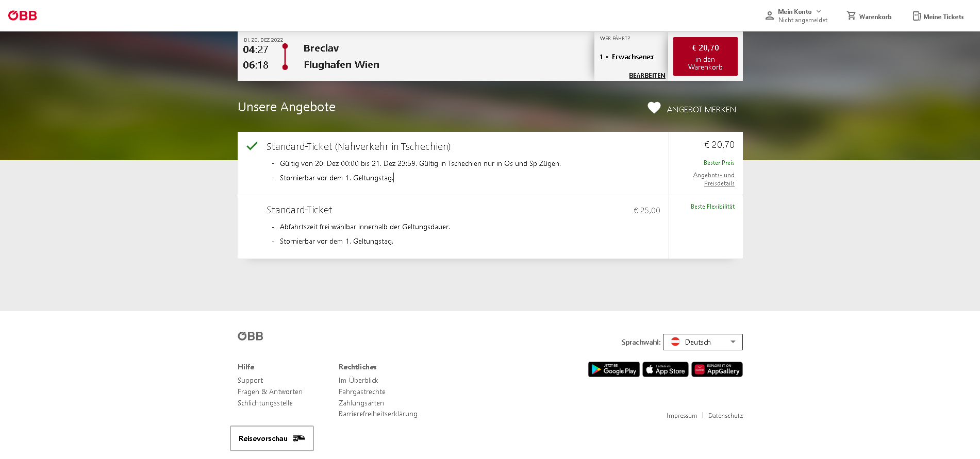The height and width of the screenshot is (459, 980).
Task: Expand the Mein Konto dropdown chevron
Action: coord(819,11)
